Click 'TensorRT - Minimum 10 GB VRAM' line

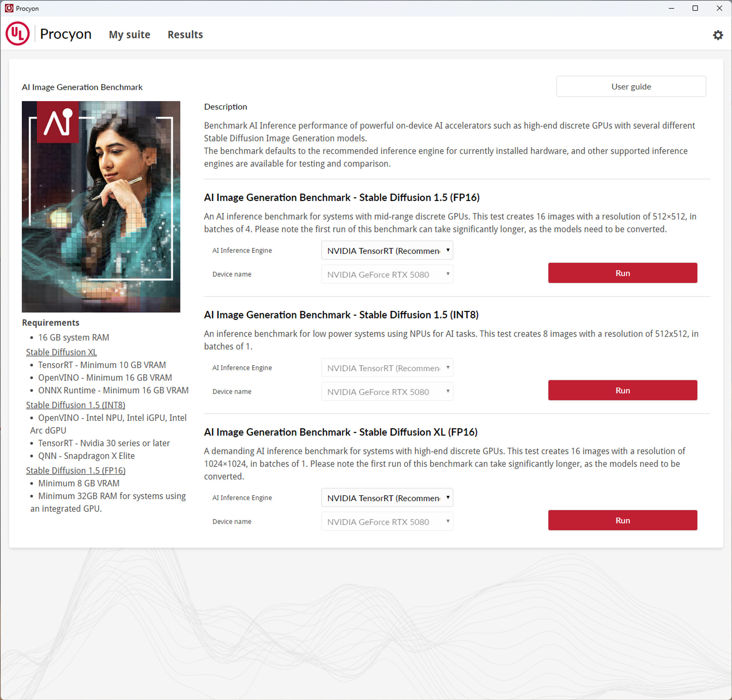(102, 365)
